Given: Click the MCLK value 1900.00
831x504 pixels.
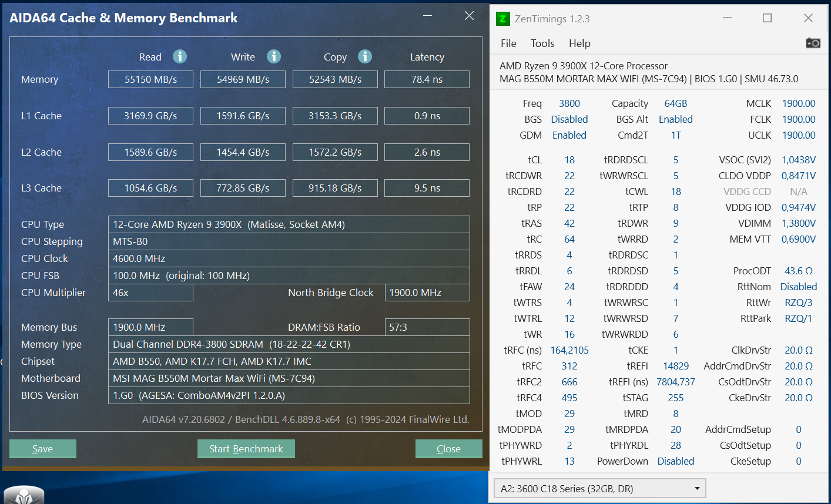Looking at the screenshot, I should pos(799,103).
